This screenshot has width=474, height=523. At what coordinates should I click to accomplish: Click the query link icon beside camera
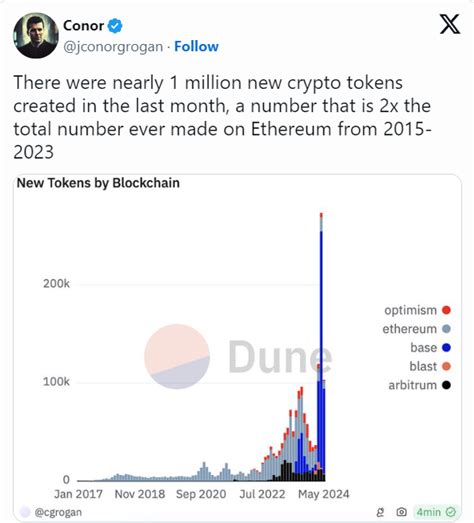[380, 512]
